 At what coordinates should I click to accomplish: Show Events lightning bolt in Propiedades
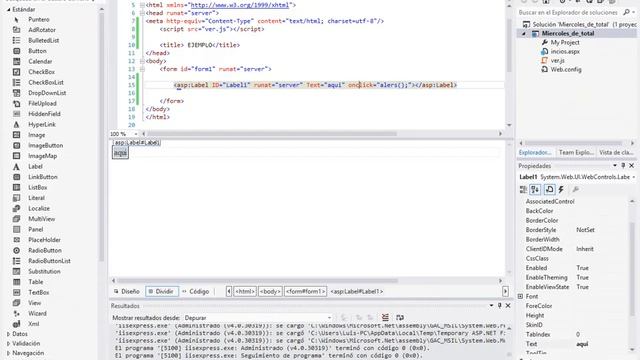[561, 189]
